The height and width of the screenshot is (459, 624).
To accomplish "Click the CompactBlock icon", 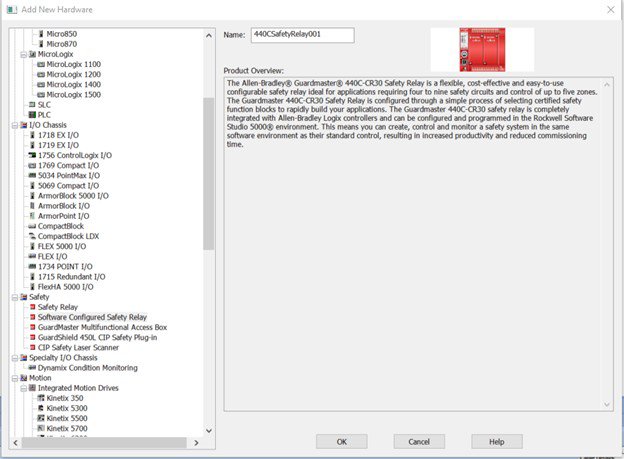I will pyautogui.click(x=32, y=226).
